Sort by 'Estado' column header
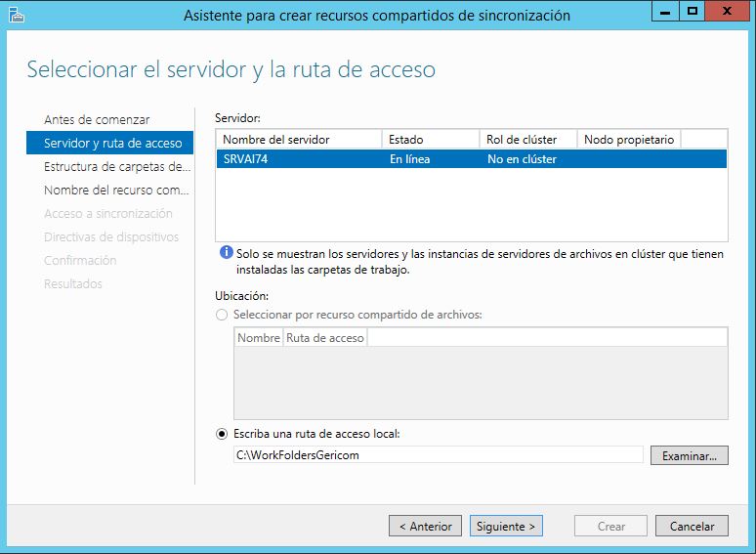The width and height of the screenshot is (756, 554). point(431,140)
